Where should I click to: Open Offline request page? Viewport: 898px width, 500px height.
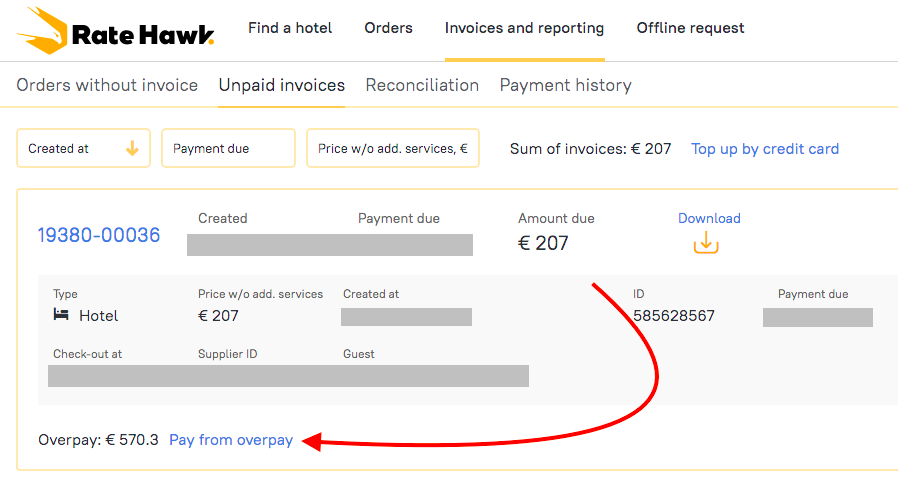click(x=690, y=28)
